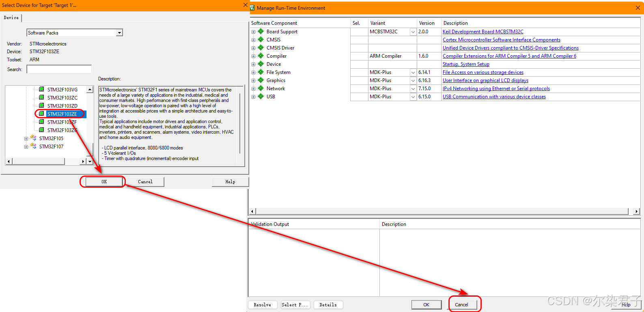This screenshot has width=644, height=312.
Task: Click the USB component icon
Action: pos(261,96)
